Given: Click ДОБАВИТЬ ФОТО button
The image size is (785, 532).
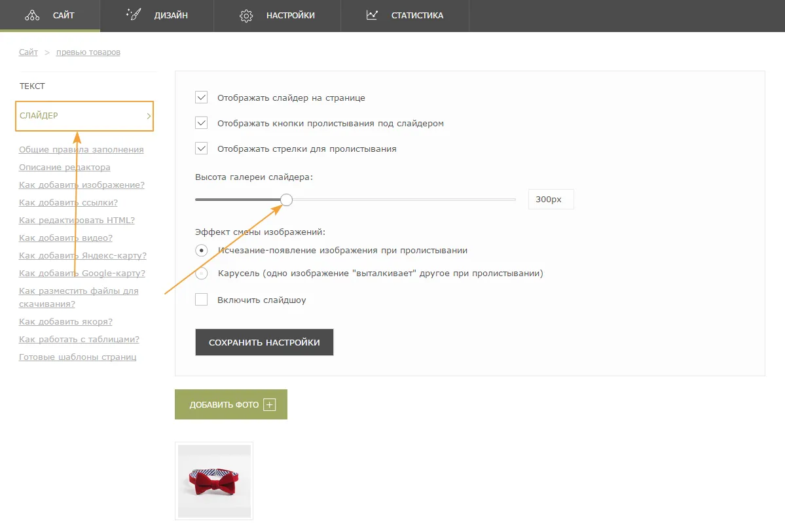Looking at the screenshot, I should (x=231, y=404).
